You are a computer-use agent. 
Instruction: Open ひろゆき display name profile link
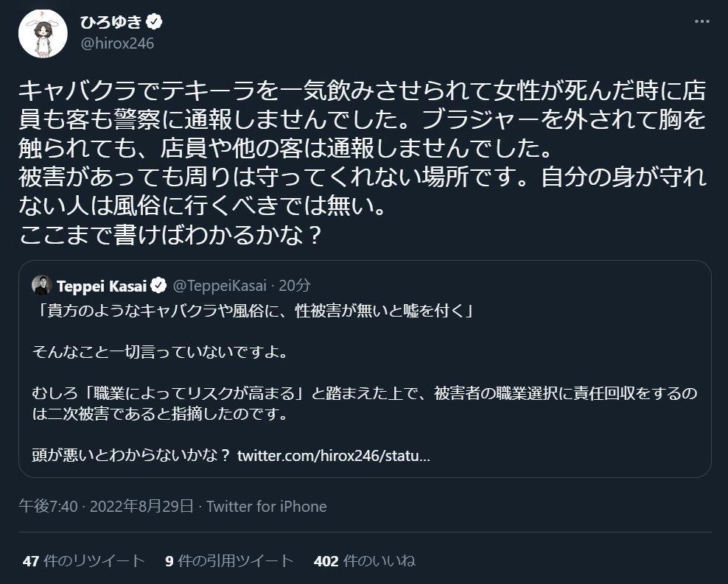pyautogui.click(x=112, y=23)
